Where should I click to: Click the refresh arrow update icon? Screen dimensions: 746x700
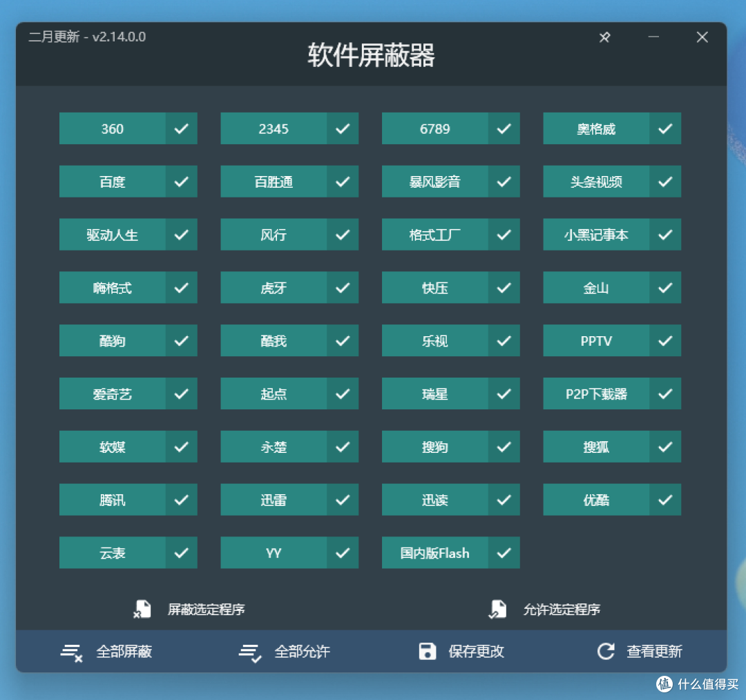pos(606,651)
